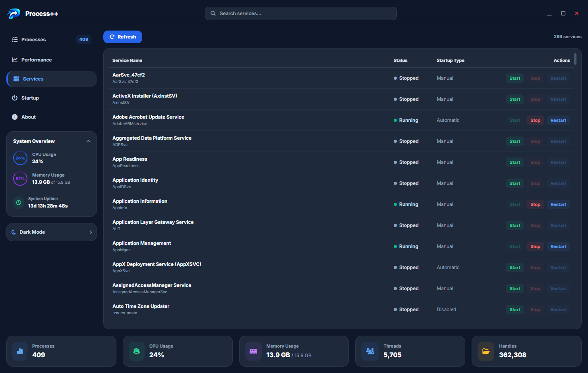Click the people icon on Threads card
The image size is (588, 373).
pyautogui.click(x=370, y=351)
